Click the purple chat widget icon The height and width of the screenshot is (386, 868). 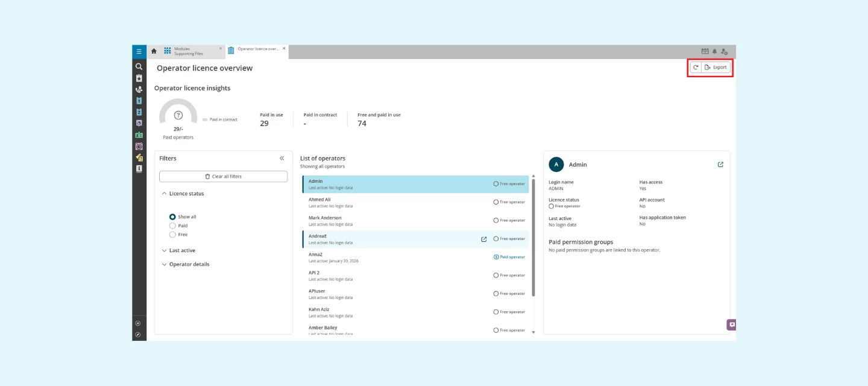point(732,324)
